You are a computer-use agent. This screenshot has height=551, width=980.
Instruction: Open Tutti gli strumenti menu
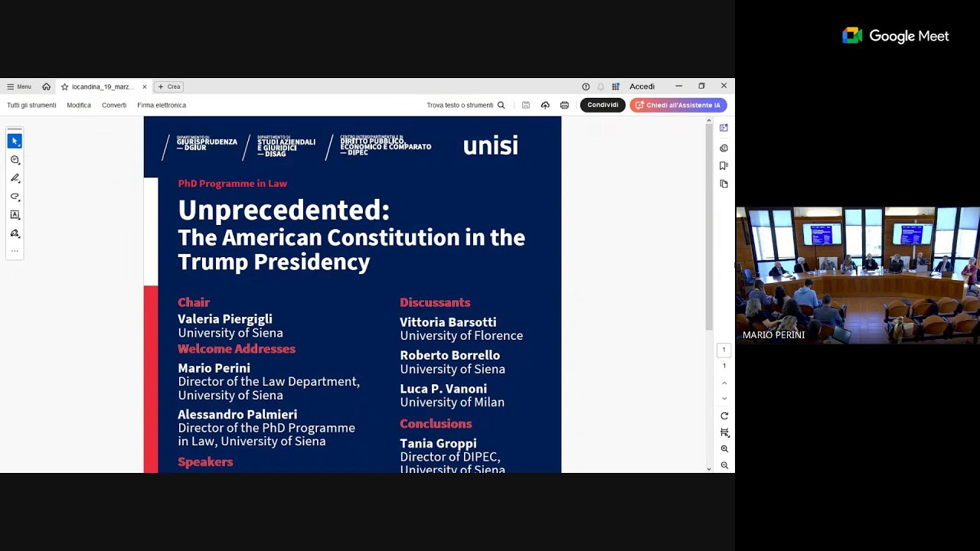pyautogui.click(x=31, y=105)
